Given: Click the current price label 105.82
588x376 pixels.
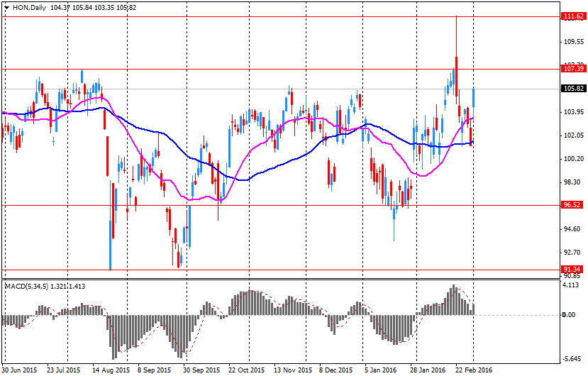Looking at the screenshot, I should pyautogui.click(x=574, y=89).
